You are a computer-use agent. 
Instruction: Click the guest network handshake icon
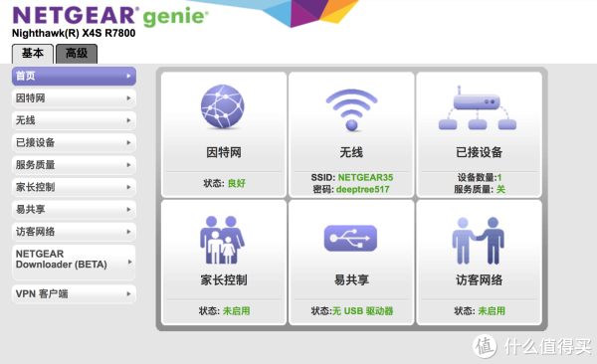(x=479, y=241)
